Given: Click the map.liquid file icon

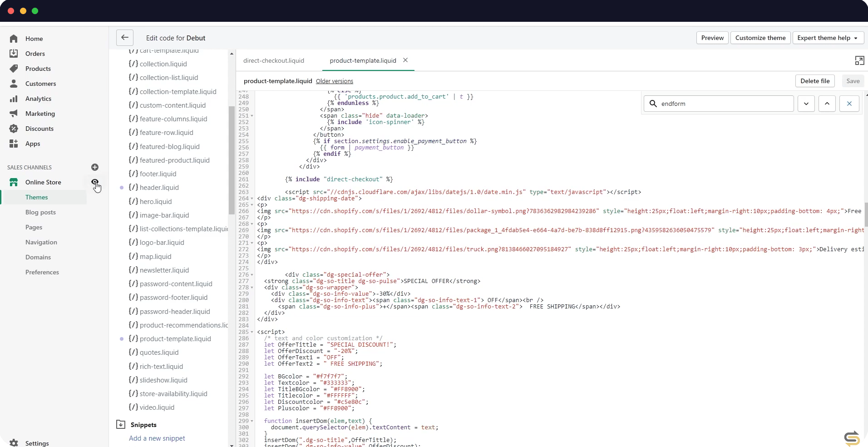Looking at the screenshot, I should (133, 256).
